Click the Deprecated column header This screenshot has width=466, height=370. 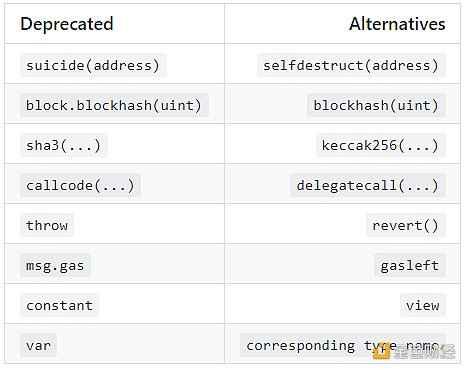click(x=67, y=24)
